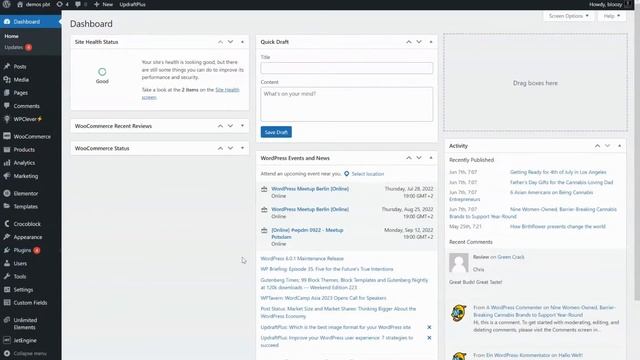The height and width of the screenshot is (360, 640).
Task: Open Father's Day Gifts post link
Action: click(x=561, y=182)
